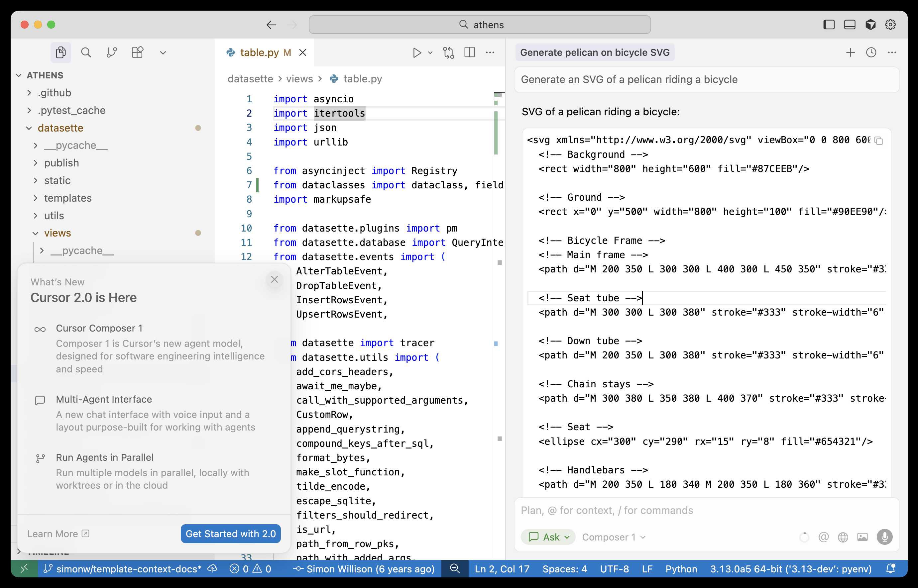918x588 pixels.
Task: Toggle the primary sidebar visibility
Action: [x=829, y=25]
